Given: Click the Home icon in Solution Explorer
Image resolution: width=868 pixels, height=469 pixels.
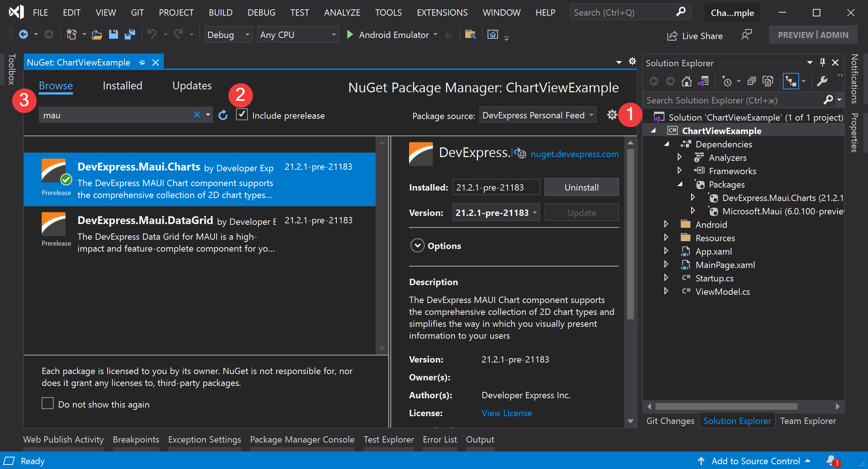Looking at the screenshot, I should 686,81.
